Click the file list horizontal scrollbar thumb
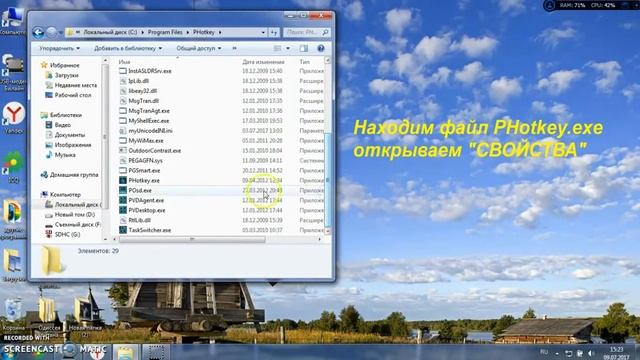This screenshot has width=640, height=360. [x=192, y=239]
